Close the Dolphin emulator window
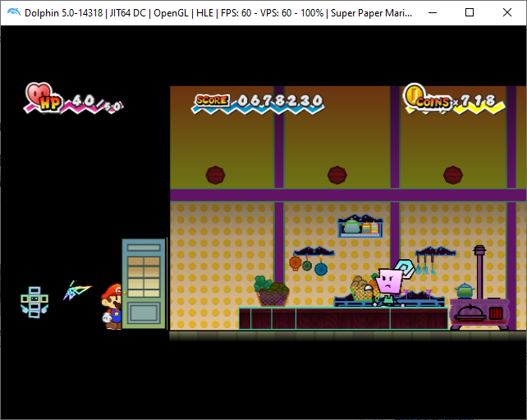 pyautogui.click(x=507, y=13)
